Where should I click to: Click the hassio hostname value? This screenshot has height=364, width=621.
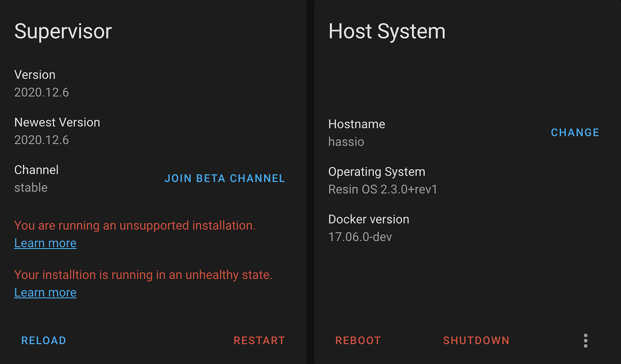(x=346, y=142)
